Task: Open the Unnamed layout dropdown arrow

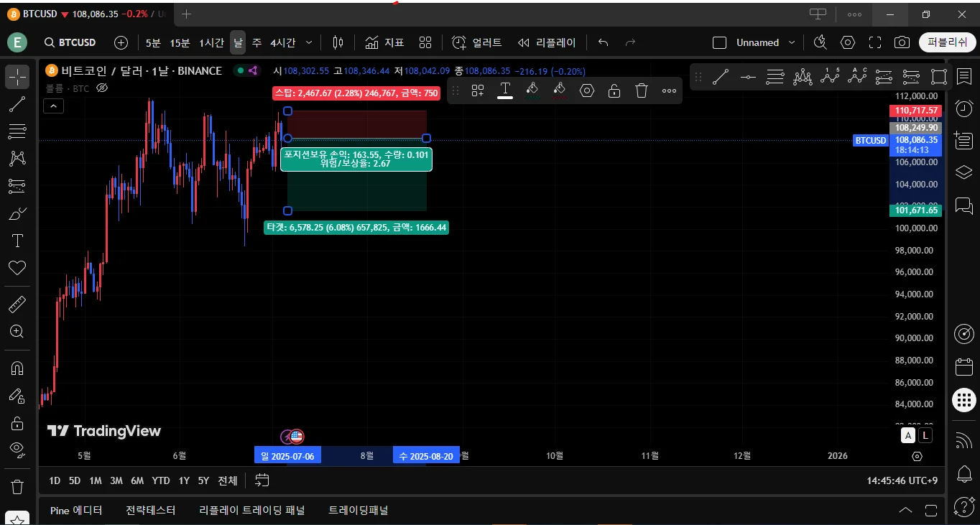Action: [793, 43]
